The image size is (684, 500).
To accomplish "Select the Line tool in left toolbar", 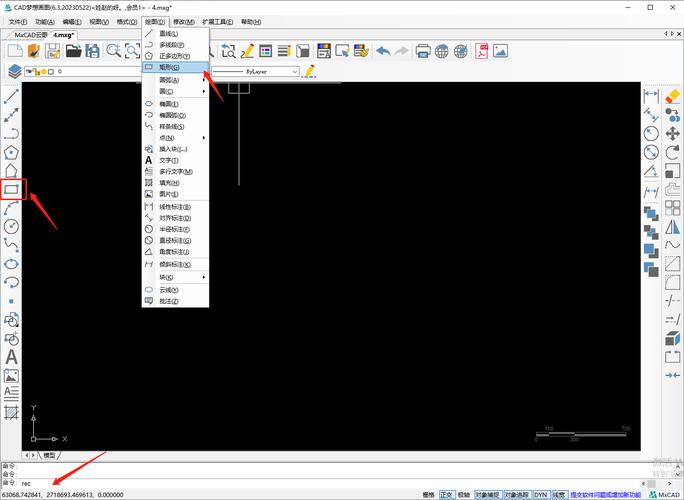I will pyautogui.click(x=12, y=97).
